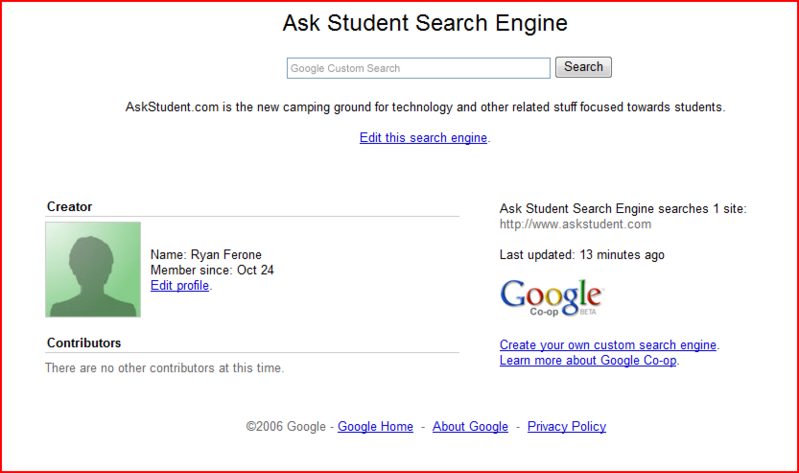The image size is (799, 473).
Task: Click the Ask Student Search Engine page title
Action: [425, 23]
